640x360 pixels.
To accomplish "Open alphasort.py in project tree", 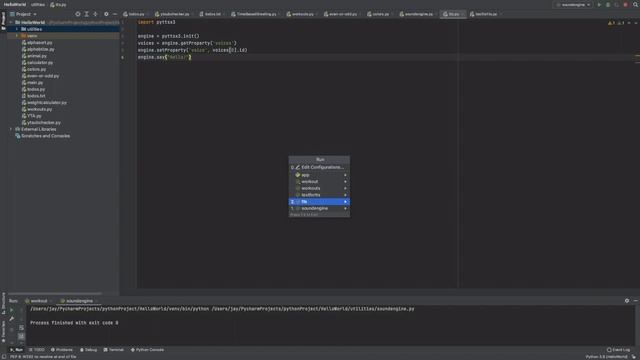I will [40, 42].
